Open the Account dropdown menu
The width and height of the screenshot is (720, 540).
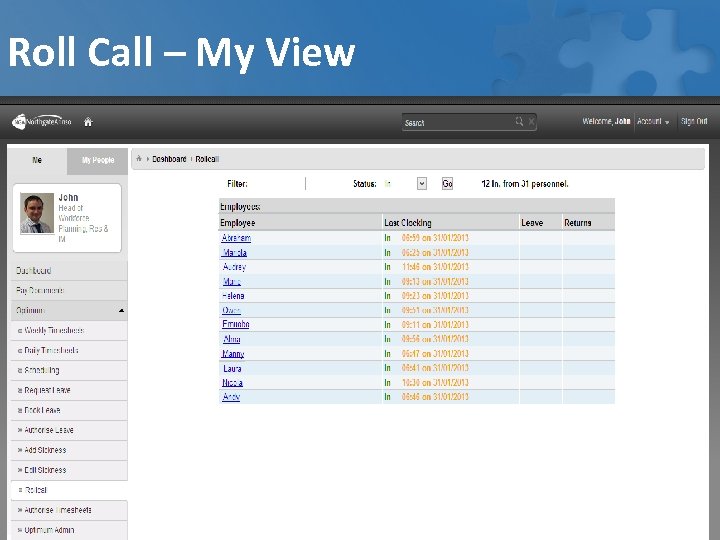click(653, 122)
